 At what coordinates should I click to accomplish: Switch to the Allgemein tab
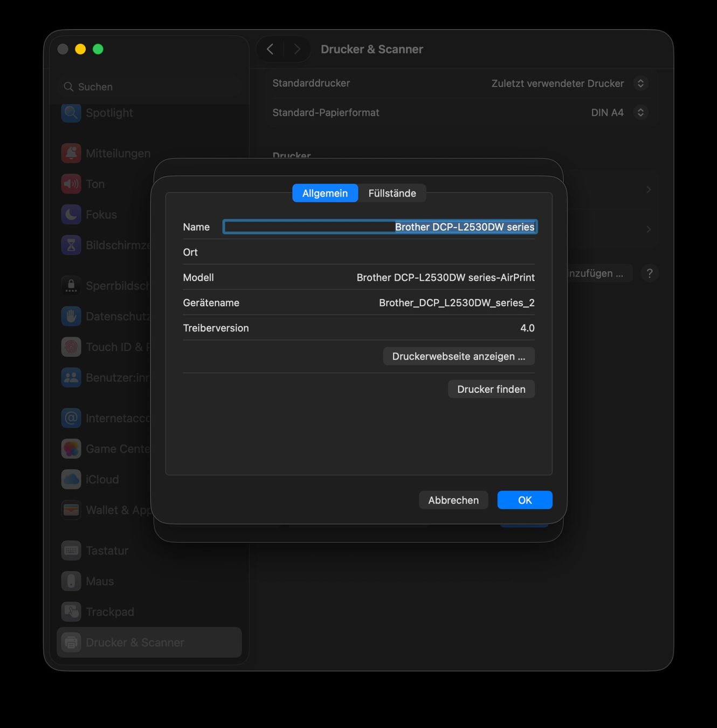coord(325,193)
